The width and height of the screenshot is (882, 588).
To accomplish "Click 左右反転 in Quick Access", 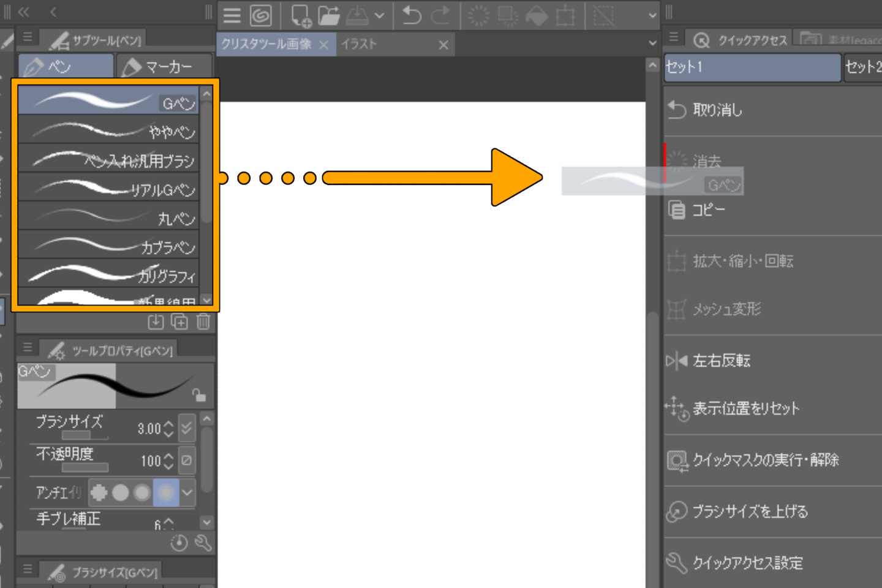I will 722,361.
